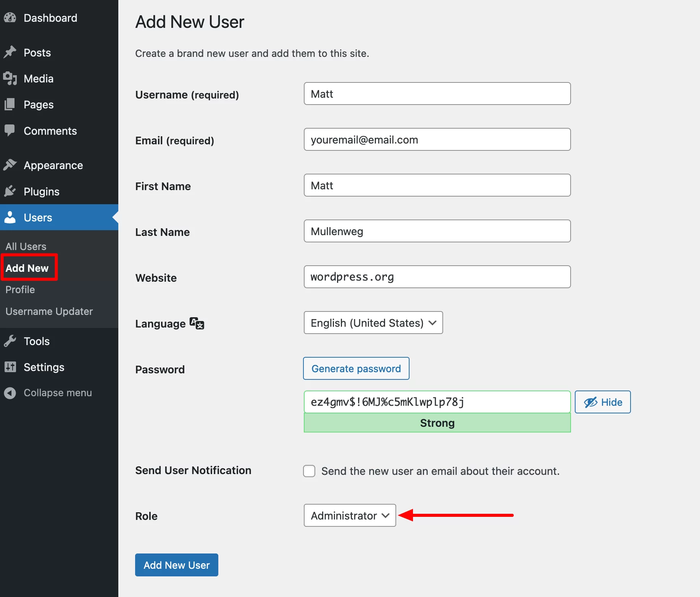Select Add New submenu link
This screenshot has height=597, width=700.
tap(27, 268)
